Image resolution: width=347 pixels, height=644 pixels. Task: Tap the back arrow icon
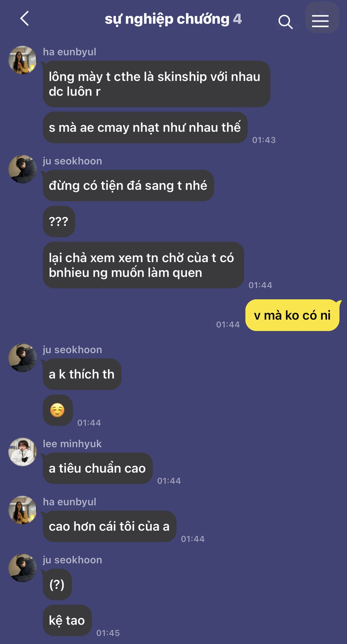[24, 18]
